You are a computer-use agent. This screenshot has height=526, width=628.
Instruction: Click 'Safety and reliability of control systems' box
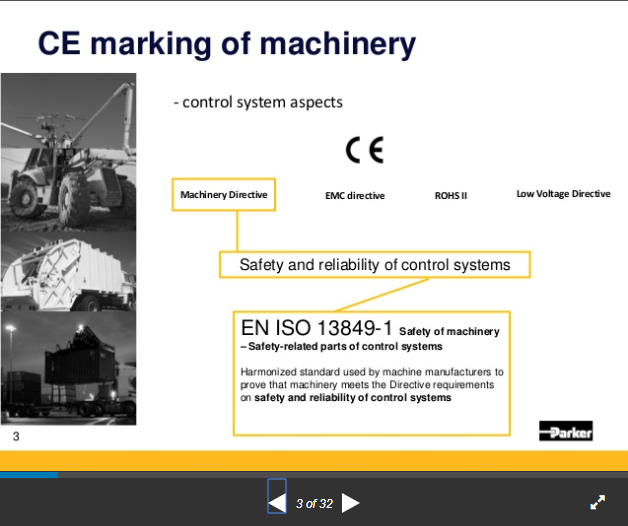point(375,265)
